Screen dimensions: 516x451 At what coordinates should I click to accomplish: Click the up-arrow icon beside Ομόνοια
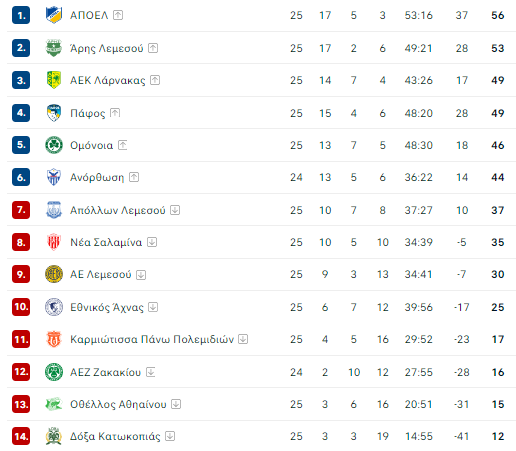tap(123, 145)
